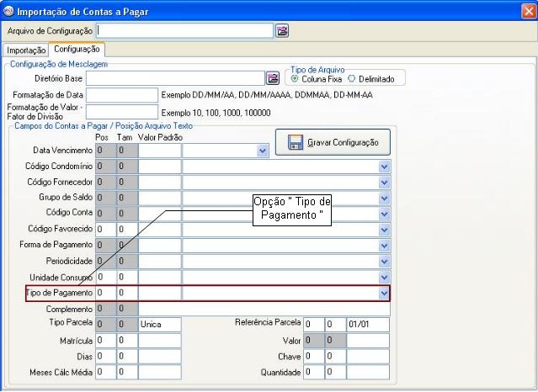Screen dimensions: 538x392
Task: Click browse icon beside Diretório Base field
Action: pos(272,78)
